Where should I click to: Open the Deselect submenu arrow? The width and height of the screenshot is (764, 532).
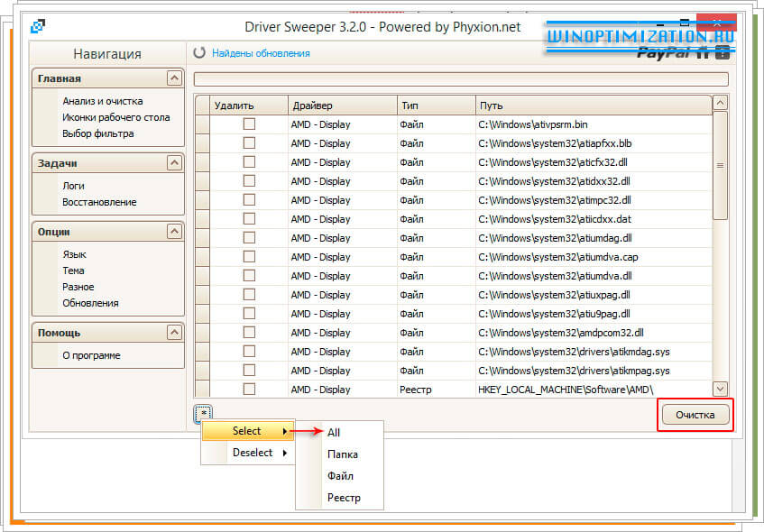(x=286, y=454)
